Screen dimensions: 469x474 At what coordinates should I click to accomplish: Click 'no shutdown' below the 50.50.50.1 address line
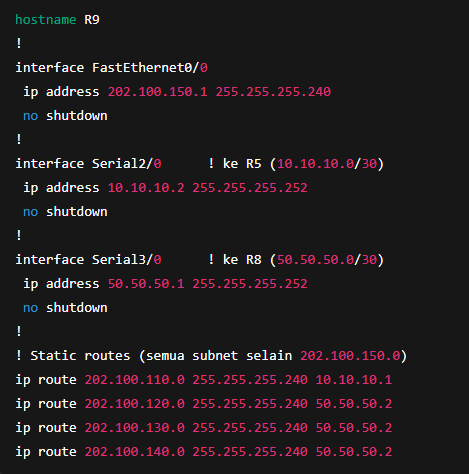coord(65,308)
